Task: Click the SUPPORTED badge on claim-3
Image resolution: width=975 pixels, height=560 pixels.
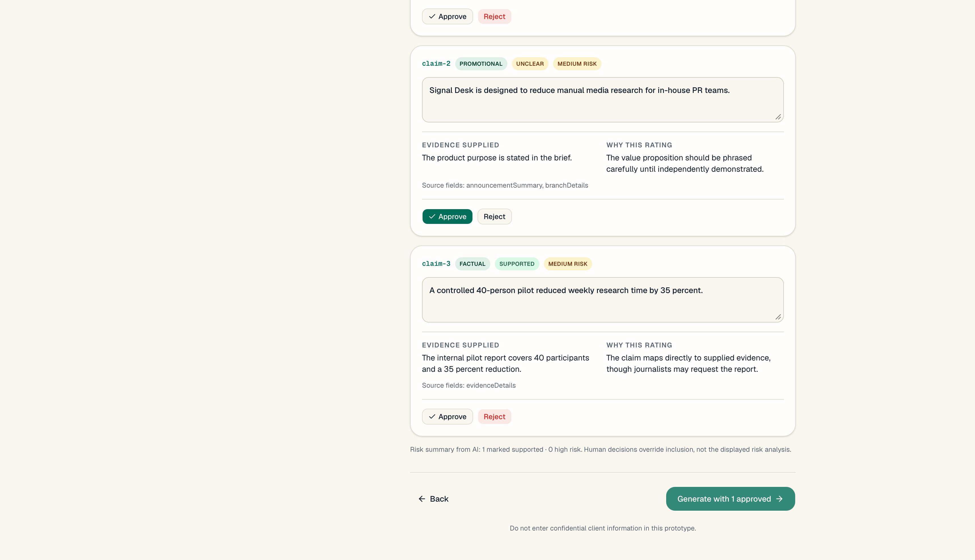Action: [517, 264]
